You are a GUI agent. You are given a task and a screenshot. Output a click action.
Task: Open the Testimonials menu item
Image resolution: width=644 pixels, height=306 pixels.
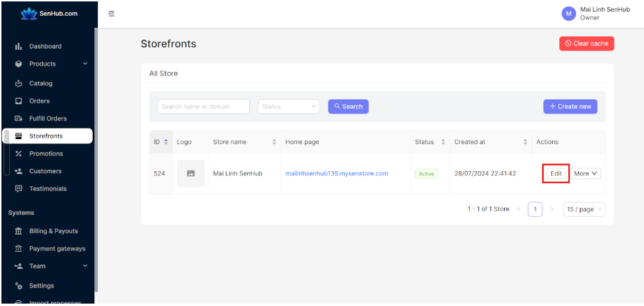tap(47, 189)
